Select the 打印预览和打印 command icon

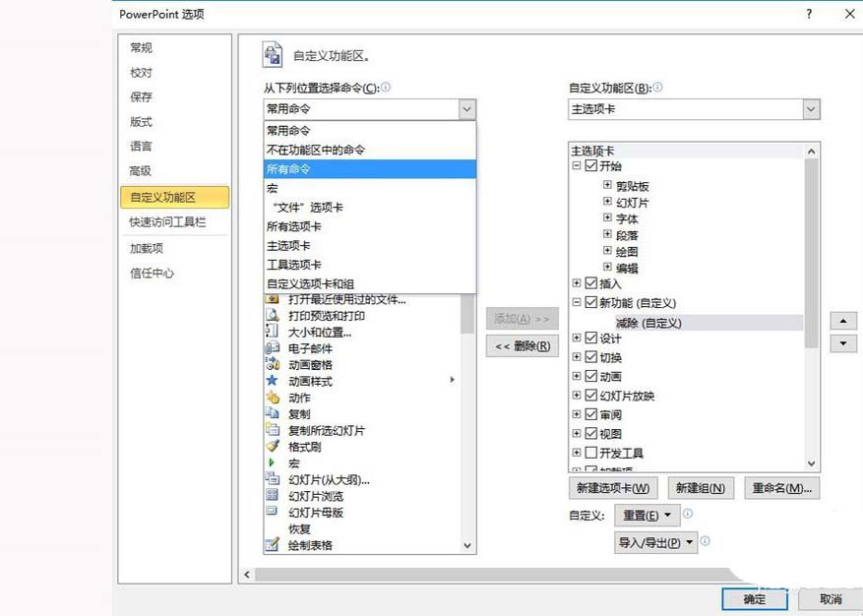click(274, 313)
